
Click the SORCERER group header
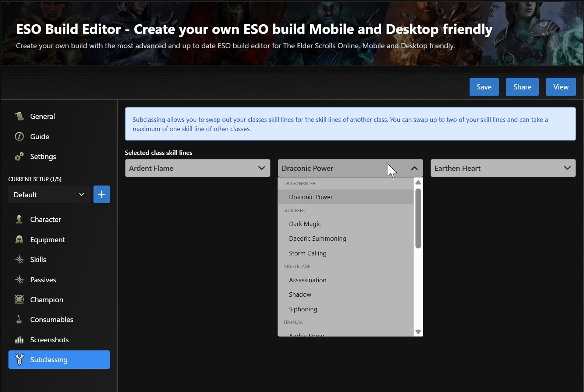(x=294, y=211)
